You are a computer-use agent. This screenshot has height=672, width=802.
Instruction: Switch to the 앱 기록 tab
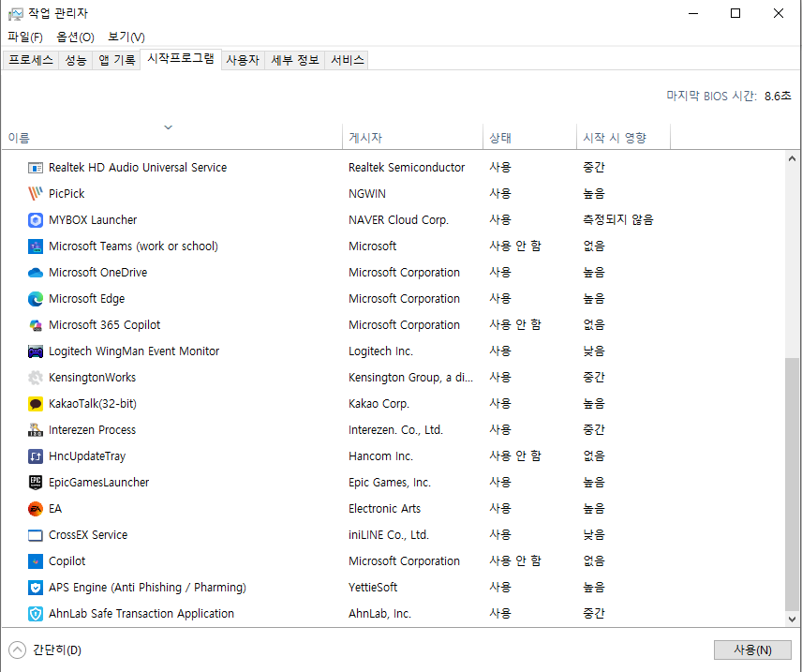pos(116,60)
